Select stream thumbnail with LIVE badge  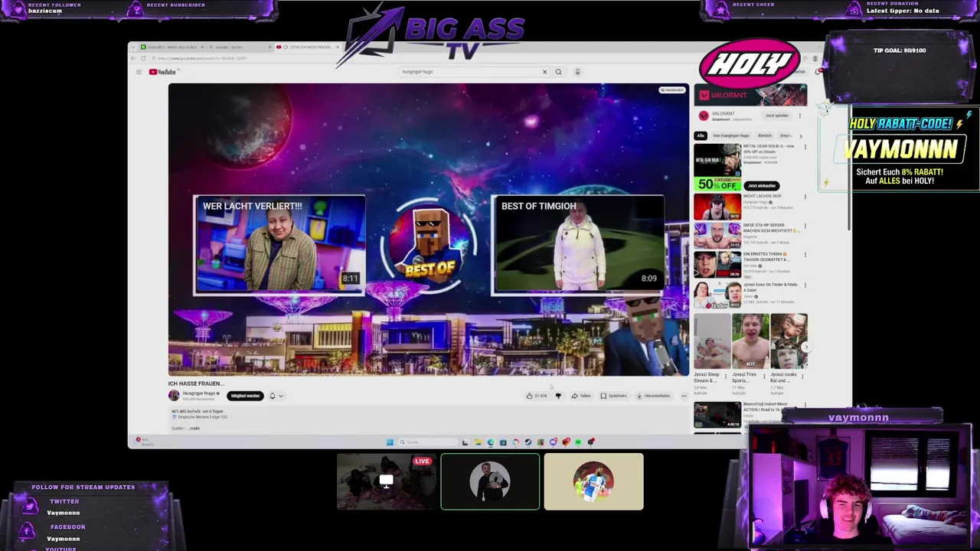386,482
